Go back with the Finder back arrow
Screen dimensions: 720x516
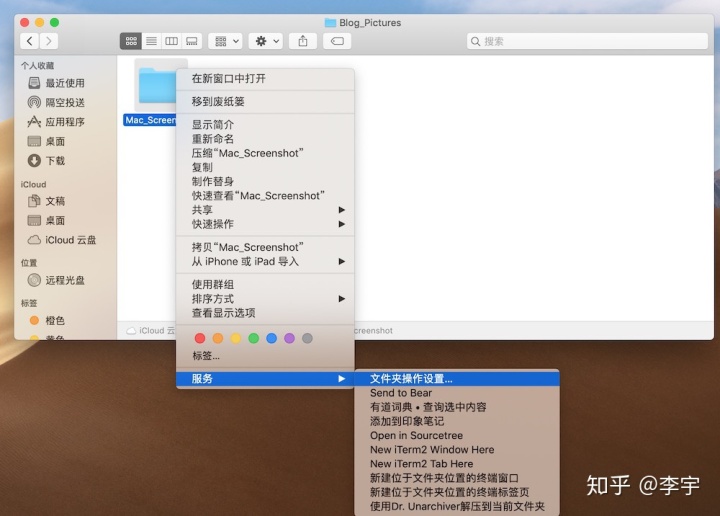[x=29, y=41]
